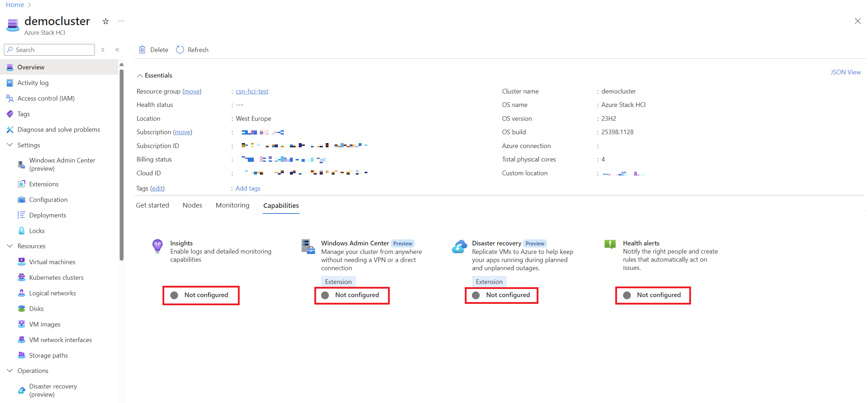Collapse the Essentials section

click(x=140, y=75)
